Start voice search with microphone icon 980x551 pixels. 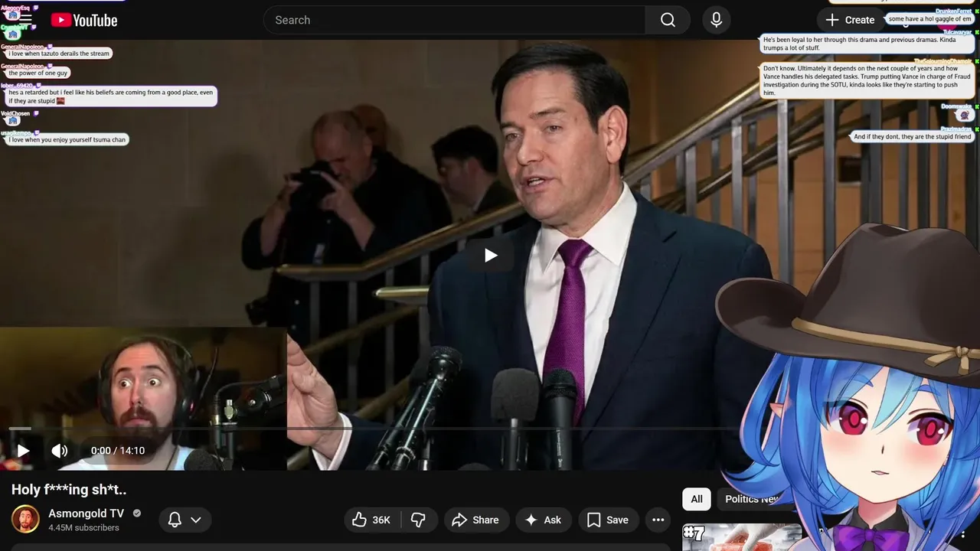coord(716,20)
